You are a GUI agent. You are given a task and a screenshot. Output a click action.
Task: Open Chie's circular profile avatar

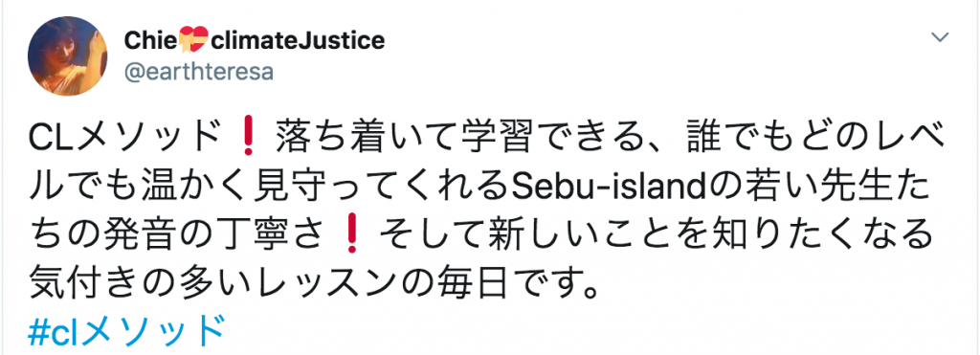(68, 55)
